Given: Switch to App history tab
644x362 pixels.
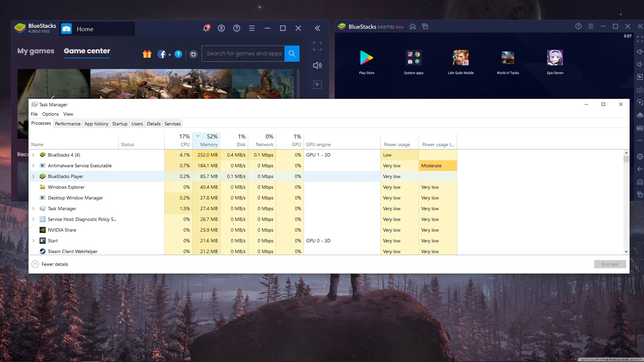Looking at the screenshot, I should 96,124.
